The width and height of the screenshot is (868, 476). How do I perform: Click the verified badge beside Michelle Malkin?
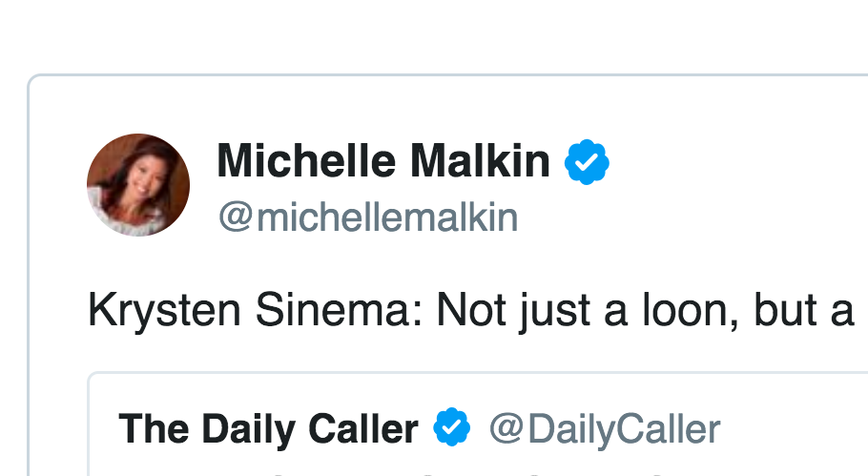click(x=587, y=163)
